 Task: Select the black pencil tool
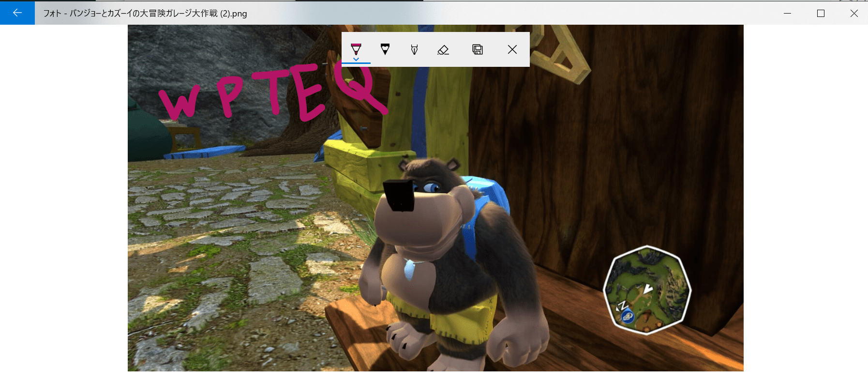[x=385, y=49]
